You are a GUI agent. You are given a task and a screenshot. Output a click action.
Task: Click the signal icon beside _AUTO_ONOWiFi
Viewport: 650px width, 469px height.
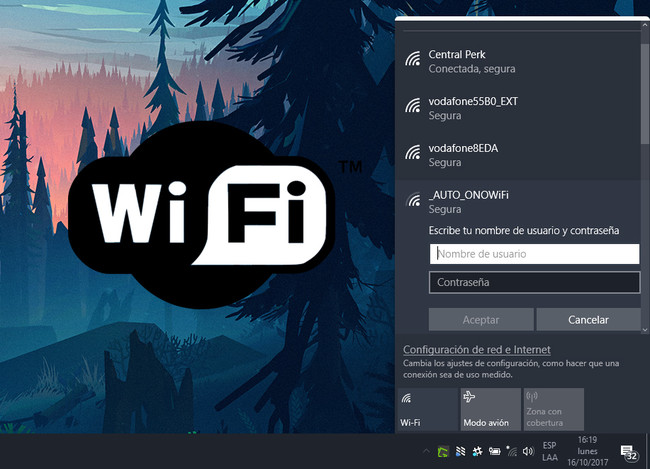tap(413, 199)
